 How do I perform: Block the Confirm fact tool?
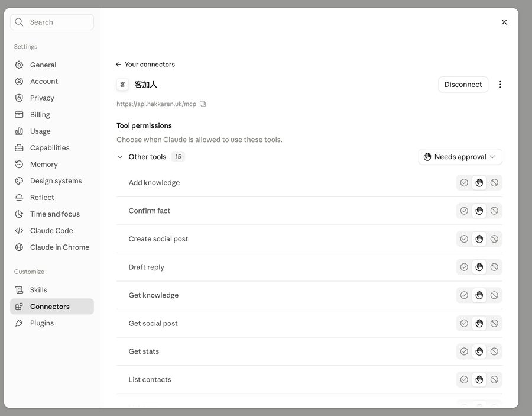(494, 211)
